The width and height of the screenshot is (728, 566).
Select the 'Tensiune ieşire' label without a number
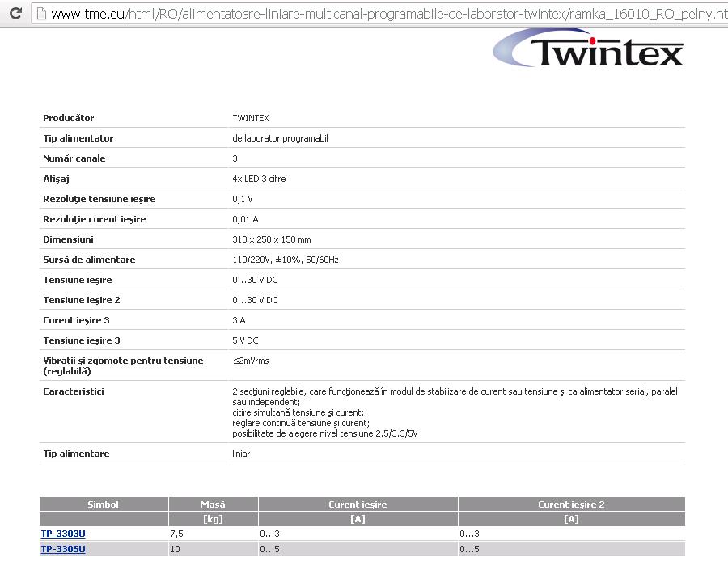click(78, 280)
